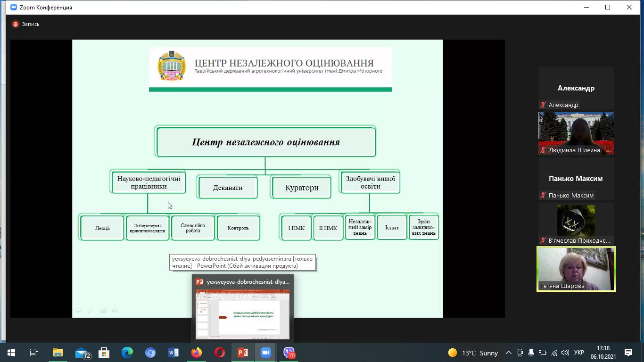
Task: Open the Windows Start menu
Action: coord(11,353)
